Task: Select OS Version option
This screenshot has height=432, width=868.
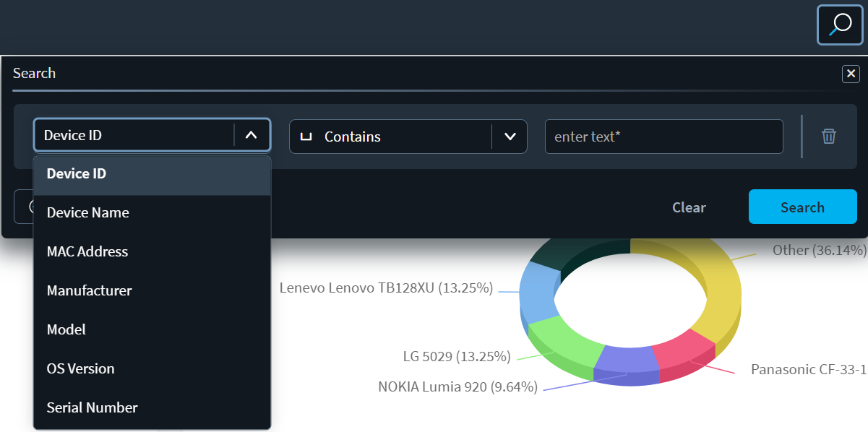Action: click(x=80, y=368)
